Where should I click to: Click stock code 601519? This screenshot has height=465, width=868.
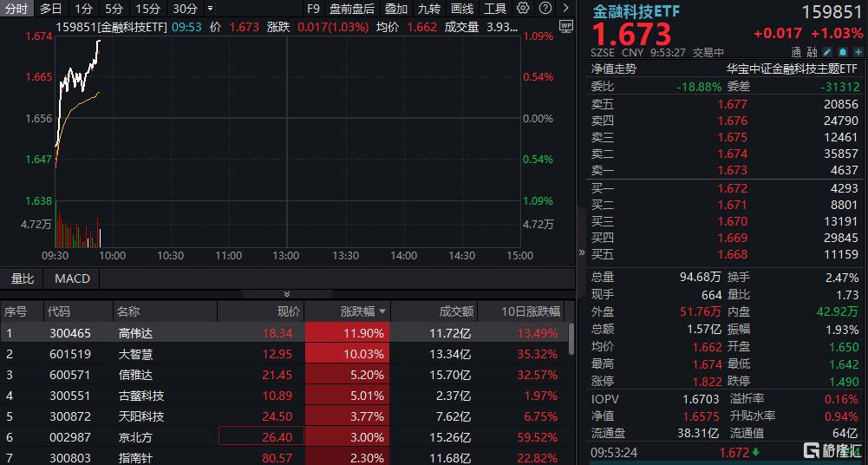point(69,354)
